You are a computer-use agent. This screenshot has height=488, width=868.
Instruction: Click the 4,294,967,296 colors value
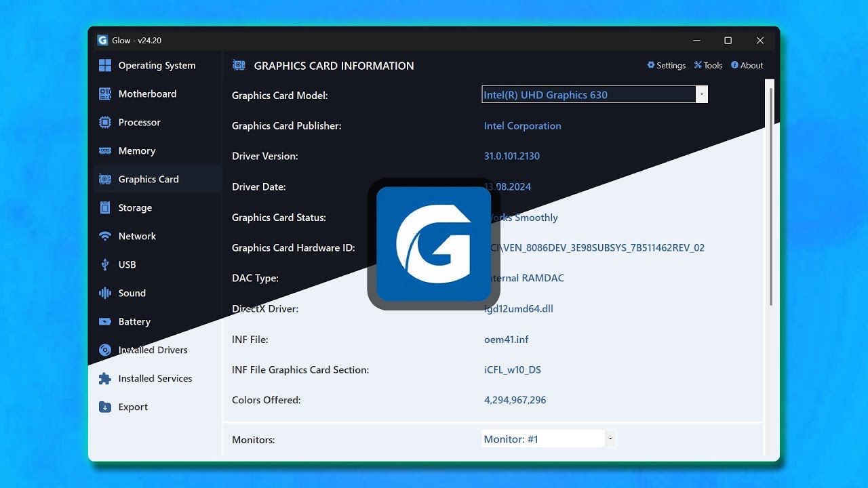click(515, 400)
